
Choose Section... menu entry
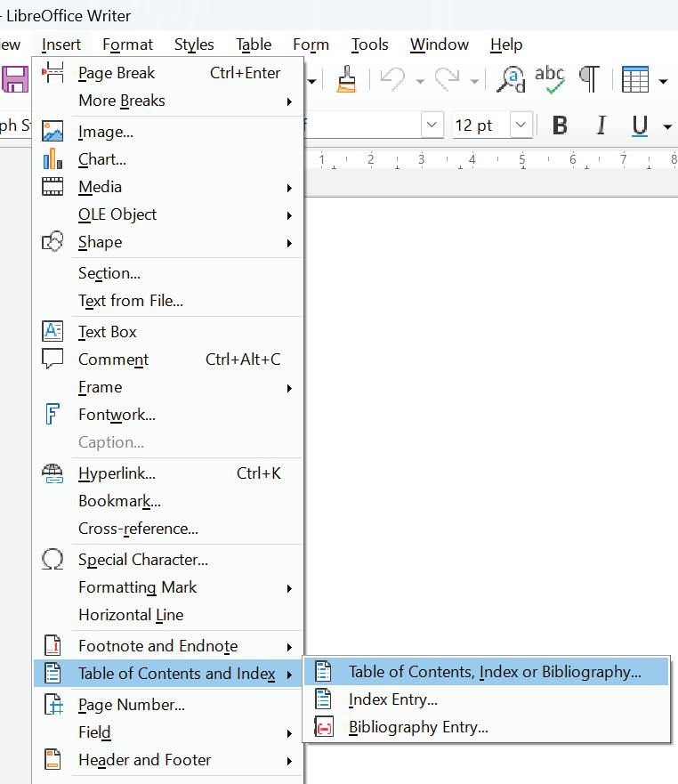[x=168, y=273]
